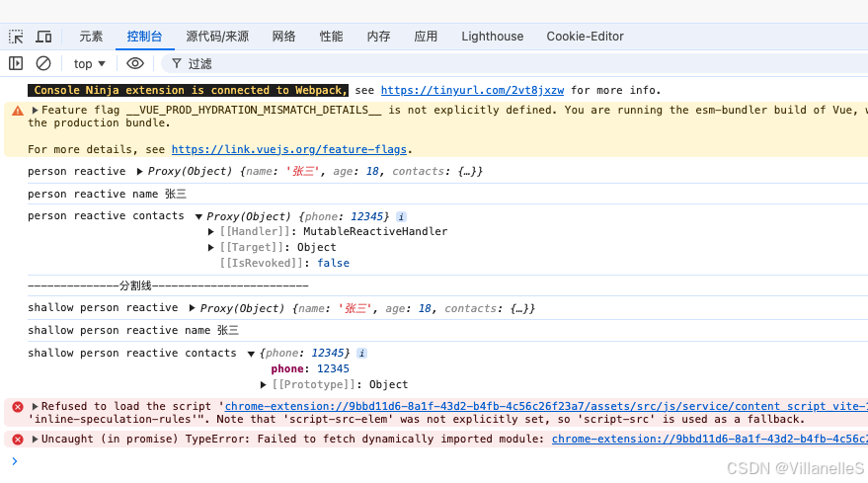The width and height of the screenshot is (868, 483).
Task: Clear the console with the ban icon
Action: [43, 63]
